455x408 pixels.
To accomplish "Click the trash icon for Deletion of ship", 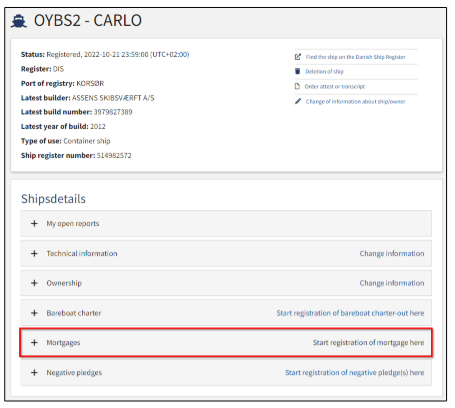I will pyautogui.click(x=298, y=71).
